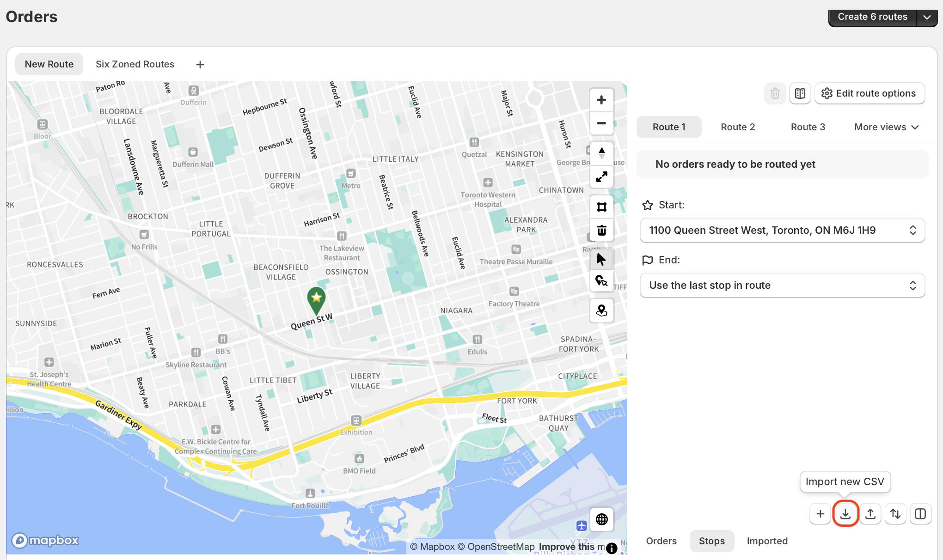Click the export upload icon
This screenshot has height=560, width=943.
pyautogui.click(x=870, y=514)
